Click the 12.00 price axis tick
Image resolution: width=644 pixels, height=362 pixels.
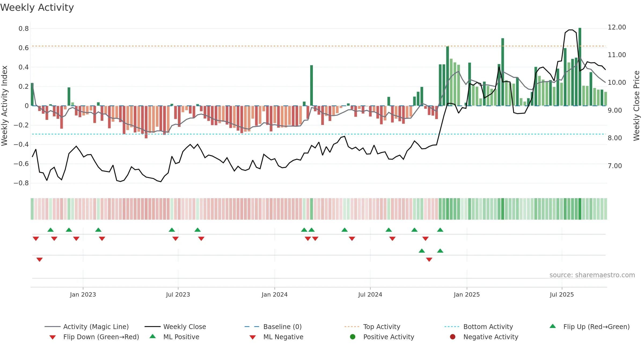617,27
